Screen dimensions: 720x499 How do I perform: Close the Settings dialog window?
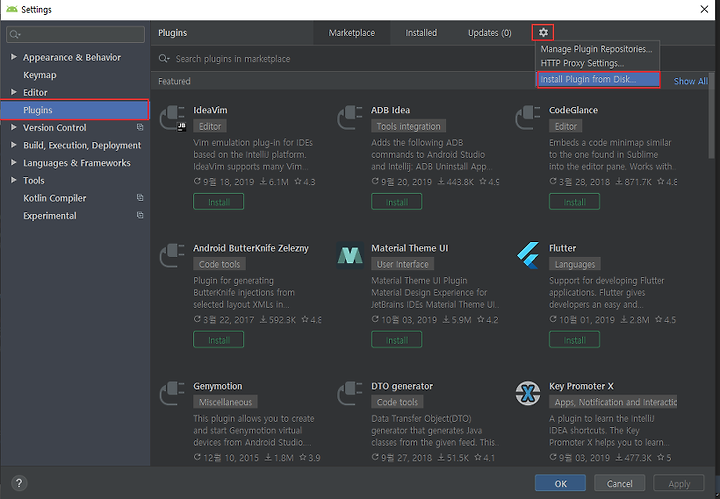point(704,9)
